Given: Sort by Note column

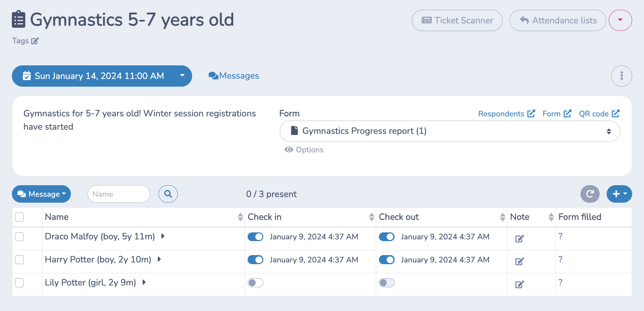Looking at the screenshot, I should tap(551, 217).
